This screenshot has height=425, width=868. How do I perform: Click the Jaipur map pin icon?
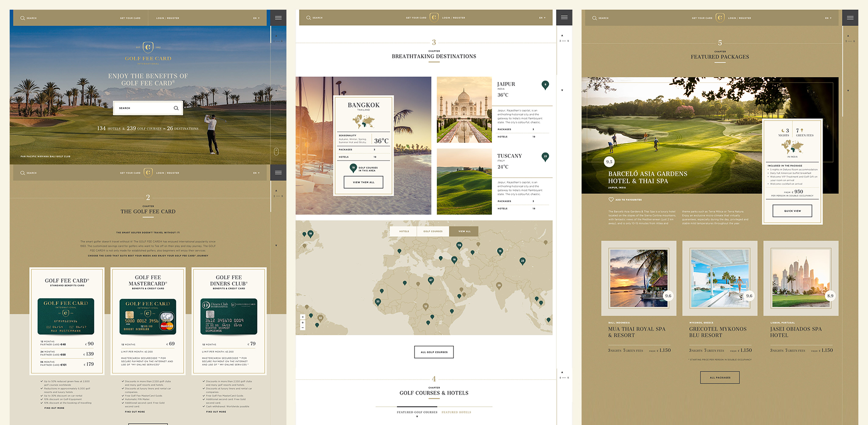pos(545,85)
